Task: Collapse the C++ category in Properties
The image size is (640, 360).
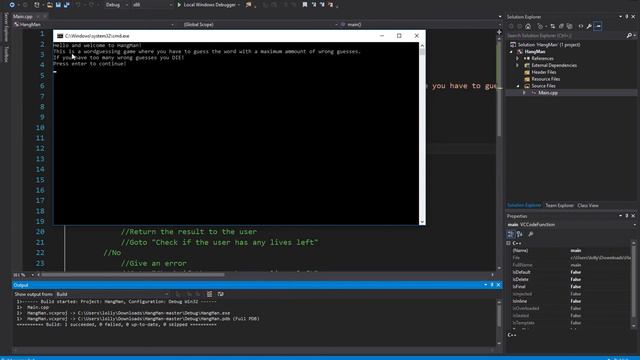Action: (x=509, y=243)
